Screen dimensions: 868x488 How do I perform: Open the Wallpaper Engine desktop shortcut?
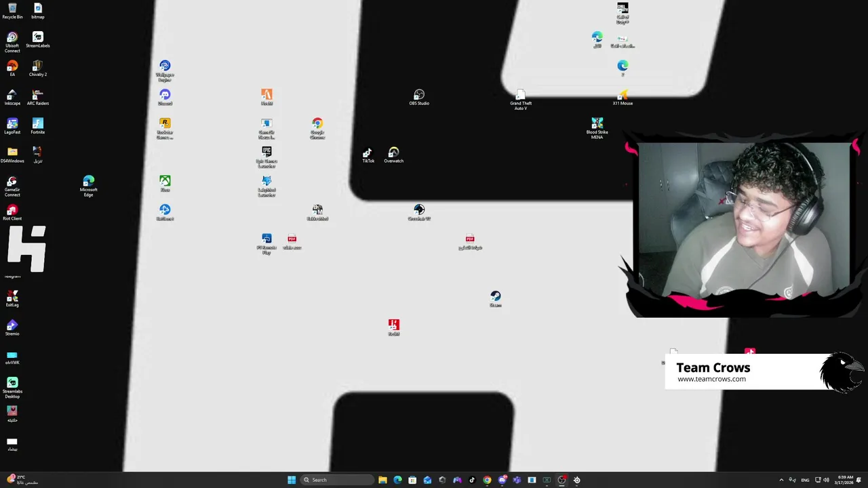coord(165,70)
